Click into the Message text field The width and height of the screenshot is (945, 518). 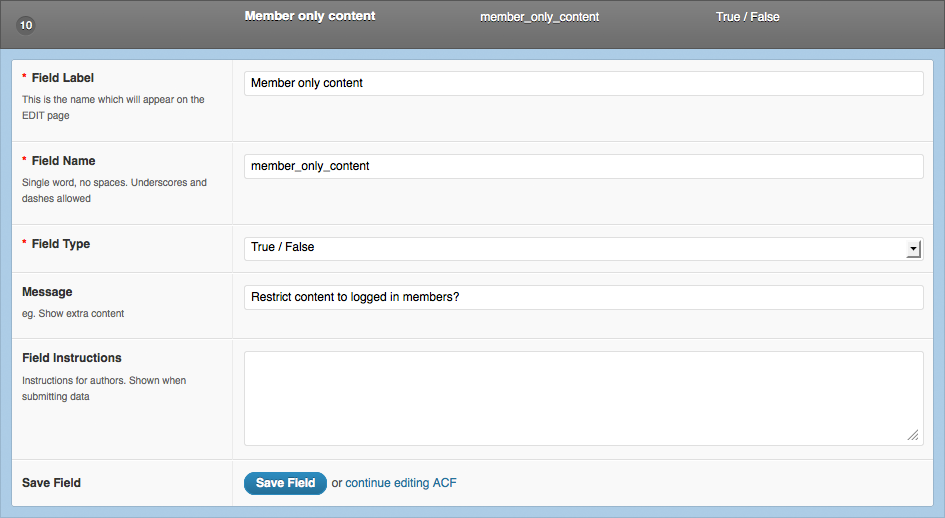(583, 297)
